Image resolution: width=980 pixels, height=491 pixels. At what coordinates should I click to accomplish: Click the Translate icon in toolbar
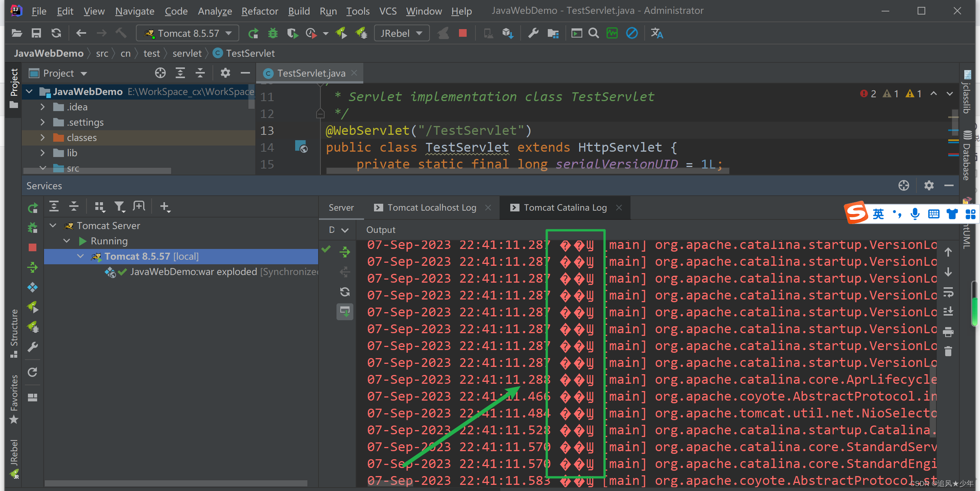tap(657, 33)
